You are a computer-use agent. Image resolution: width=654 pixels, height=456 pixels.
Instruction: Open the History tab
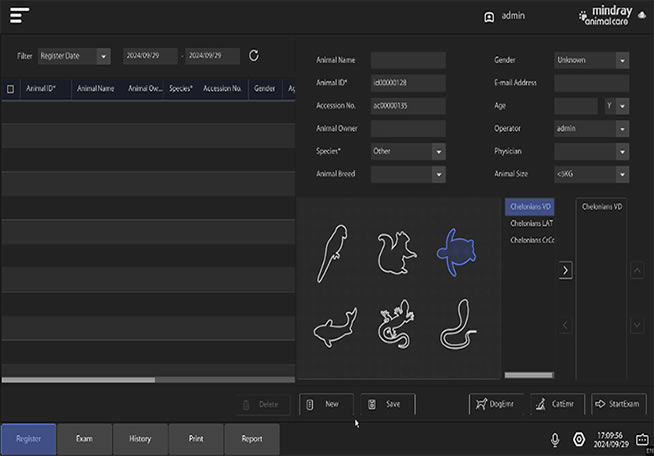(x=140, y=438)
